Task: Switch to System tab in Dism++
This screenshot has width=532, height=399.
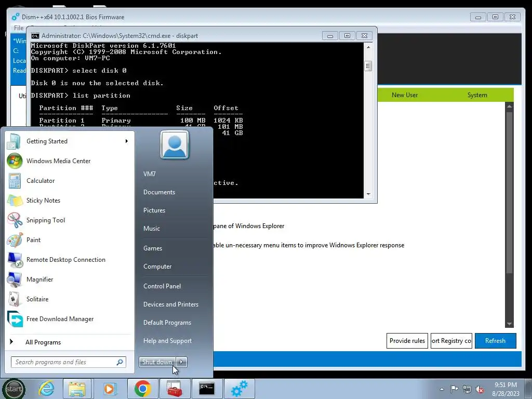Action: coord(477,95)
